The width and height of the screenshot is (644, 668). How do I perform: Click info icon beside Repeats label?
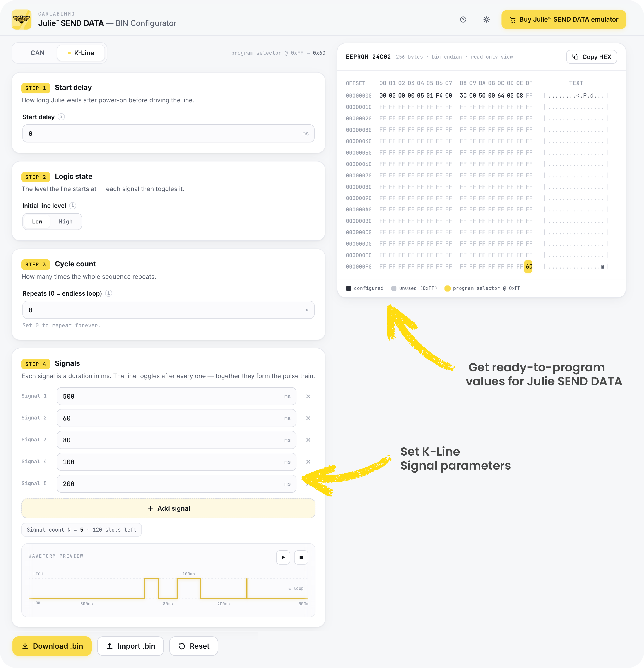[x=108, y=293]
